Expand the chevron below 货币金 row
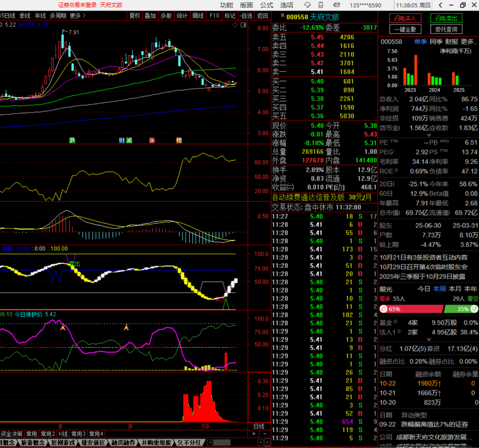 click(x=428, y=135)
